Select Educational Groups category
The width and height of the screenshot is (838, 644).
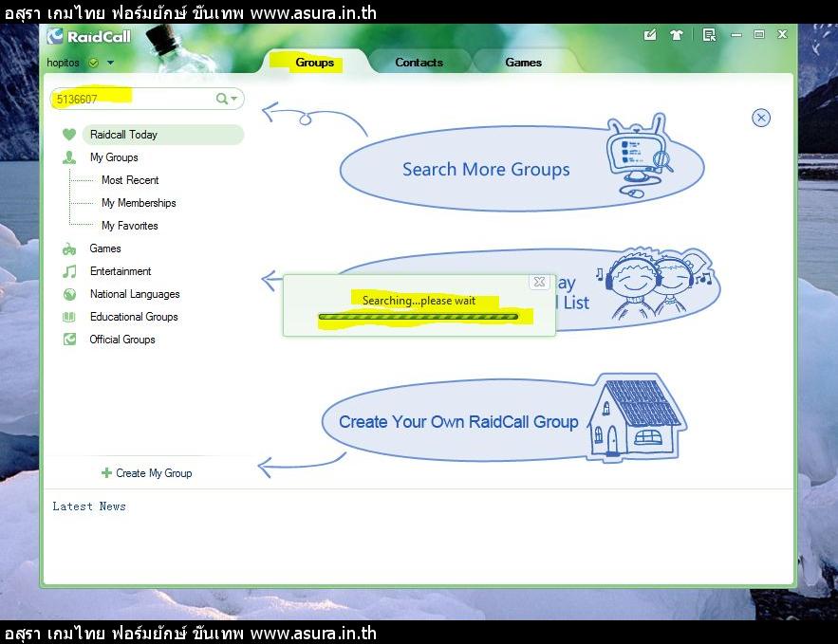(x=134, y=317)
